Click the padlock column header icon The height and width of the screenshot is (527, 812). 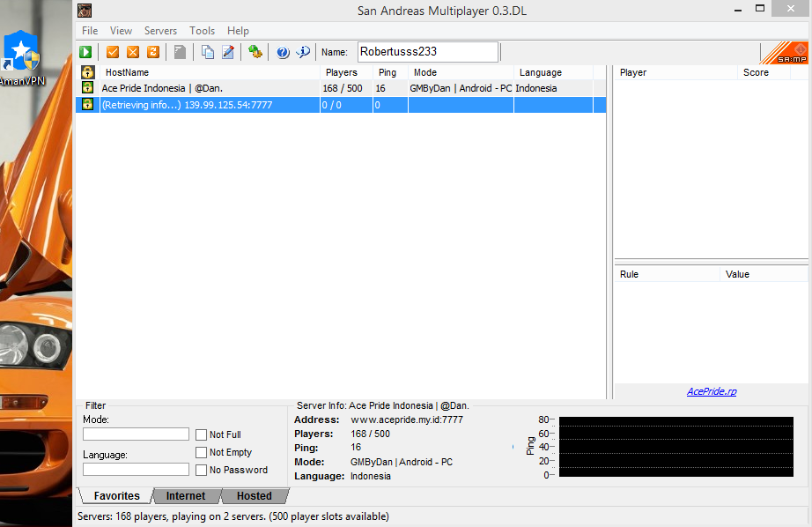pyautogui.click(x=87, y=72)
